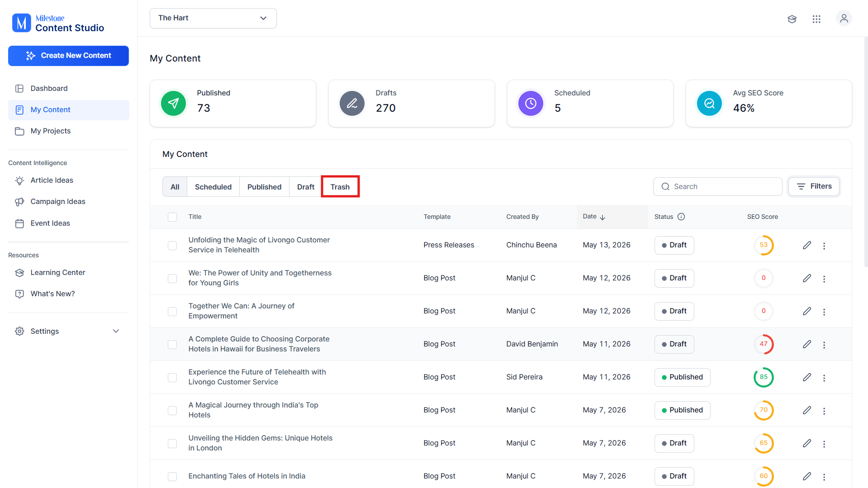
Task: Edit the Unfolding the Magic of Livongo row
Action: point(807,245)
